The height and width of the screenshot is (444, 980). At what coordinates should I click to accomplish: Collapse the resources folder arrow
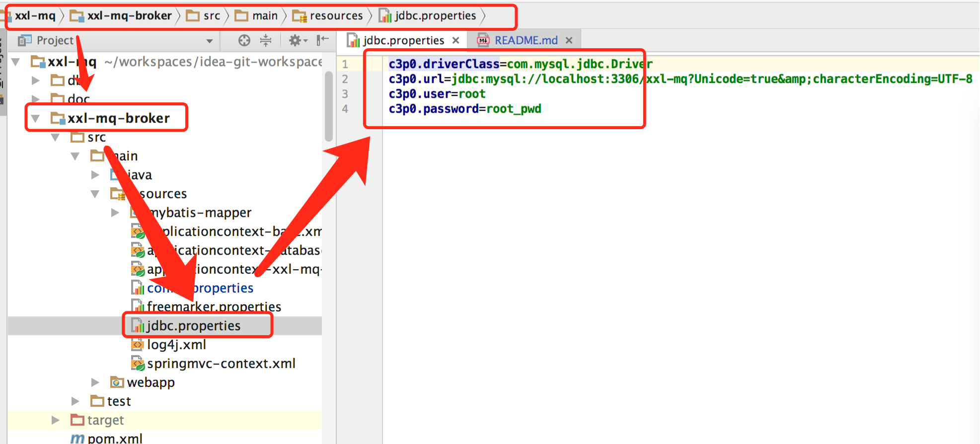[x=95, y=194]
